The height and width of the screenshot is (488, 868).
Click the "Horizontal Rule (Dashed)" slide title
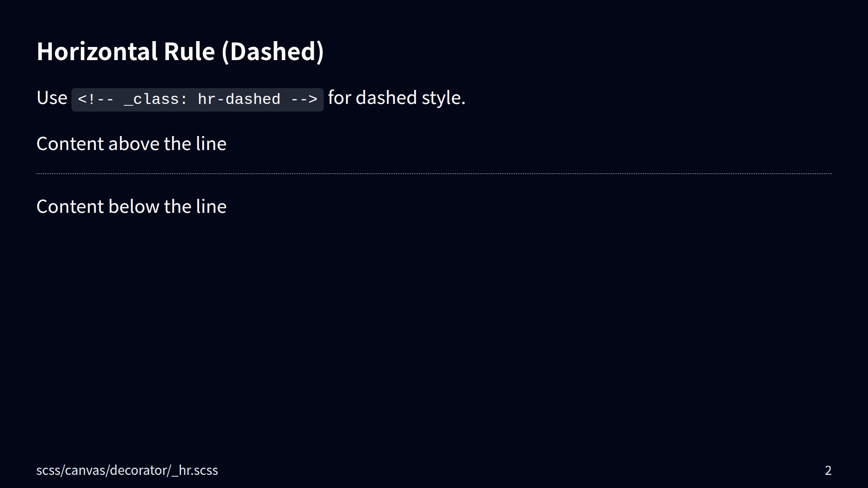pyautogui.click(x=180, y=52)
